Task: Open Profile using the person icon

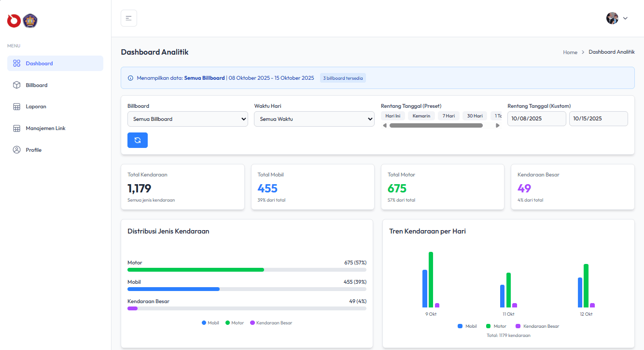Action: click(16, 149)
